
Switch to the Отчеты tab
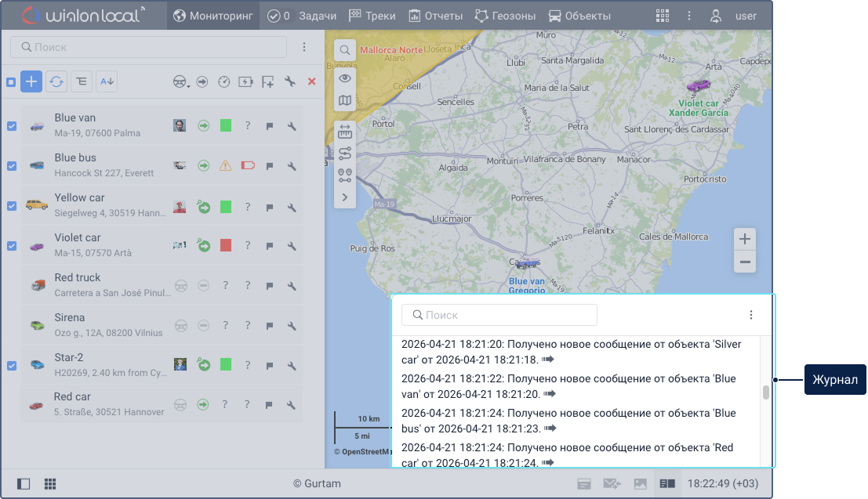435,16
